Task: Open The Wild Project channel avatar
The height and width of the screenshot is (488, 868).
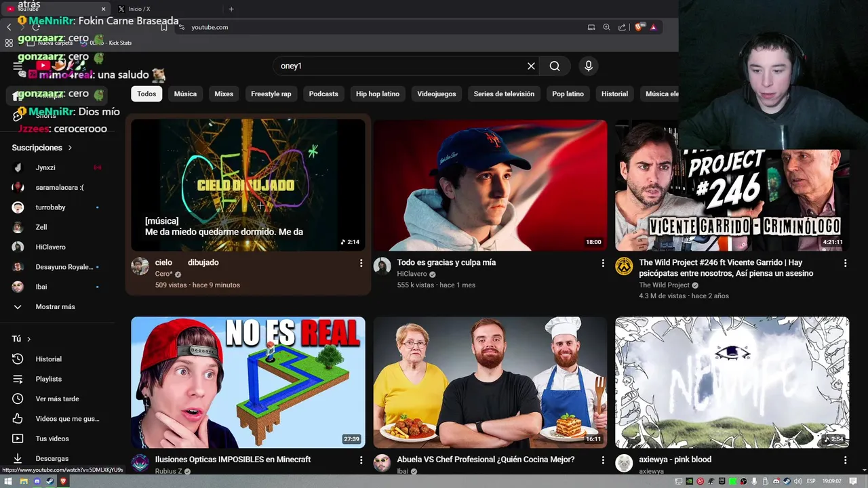Action: [x=624, y=266]
